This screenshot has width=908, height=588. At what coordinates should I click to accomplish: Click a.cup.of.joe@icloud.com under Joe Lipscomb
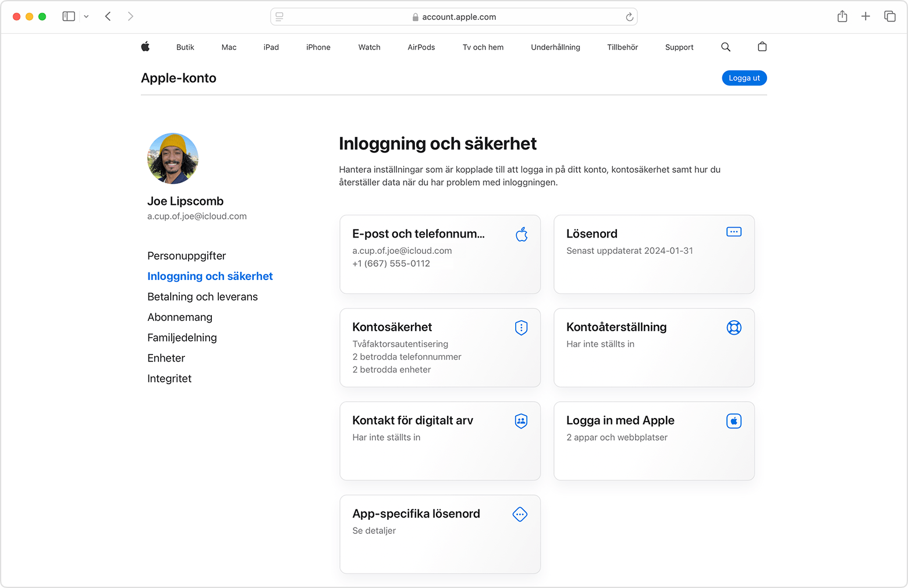[x=197, y=217]
